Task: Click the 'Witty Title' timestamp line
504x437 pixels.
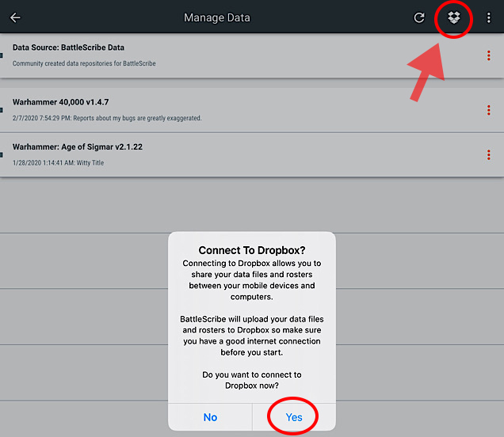Action: [x=58, y=163]
